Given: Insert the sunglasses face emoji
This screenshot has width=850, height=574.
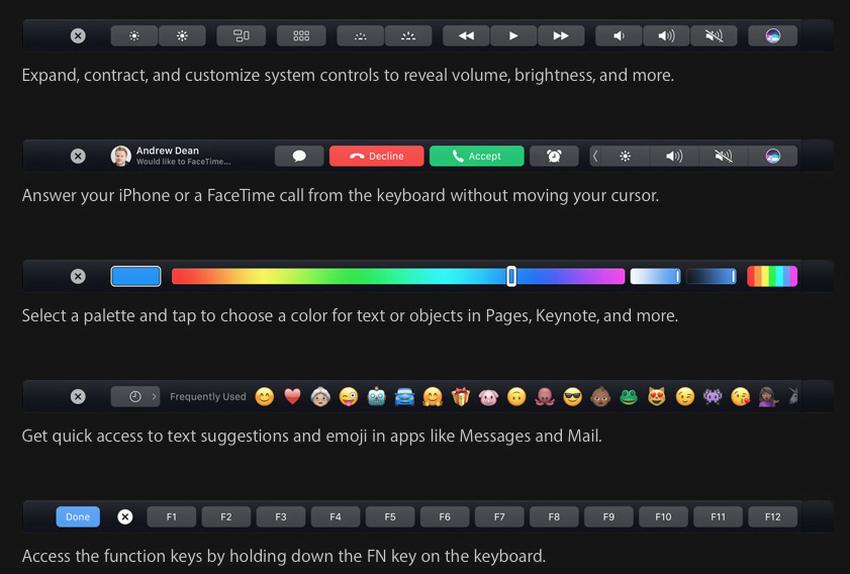Looking at the screenshot, I should point(572,397).
